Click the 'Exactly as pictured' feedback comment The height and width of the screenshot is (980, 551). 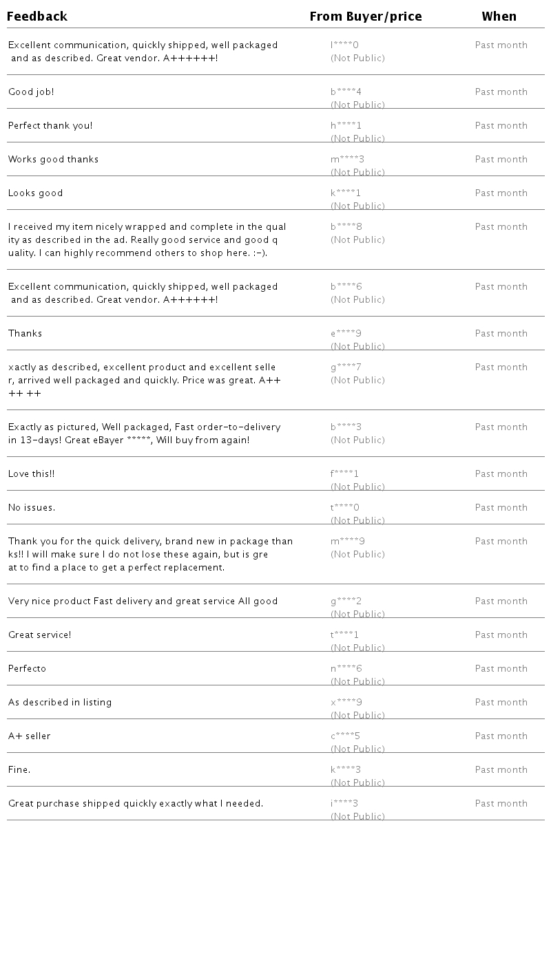144,434
